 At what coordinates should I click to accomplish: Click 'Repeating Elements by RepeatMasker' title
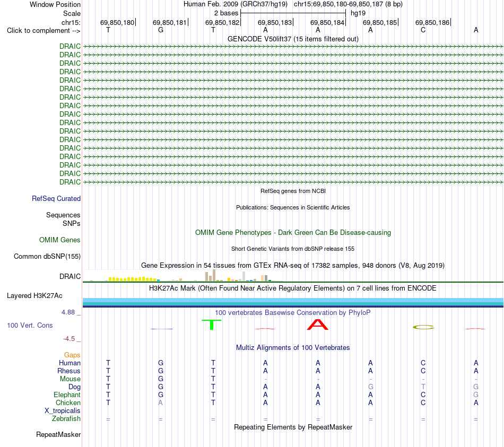point(293,427)
